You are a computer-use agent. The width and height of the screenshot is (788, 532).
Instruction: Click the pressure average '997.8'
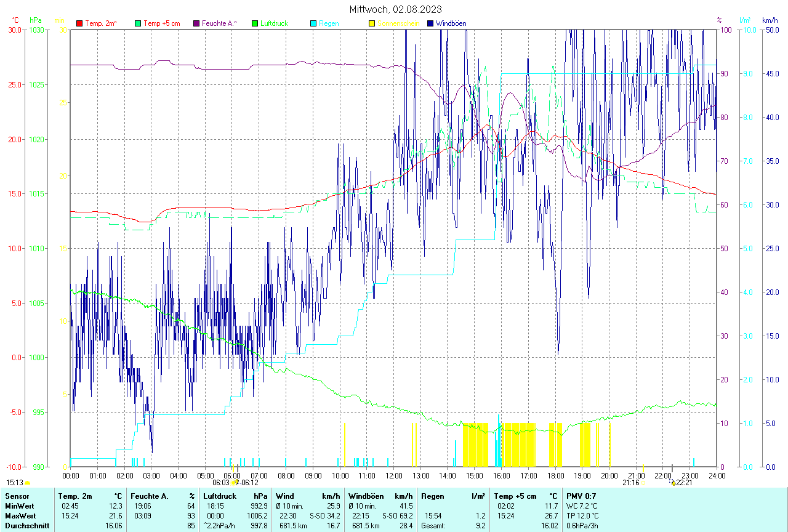pyautogui.click(x=259, y=526)
